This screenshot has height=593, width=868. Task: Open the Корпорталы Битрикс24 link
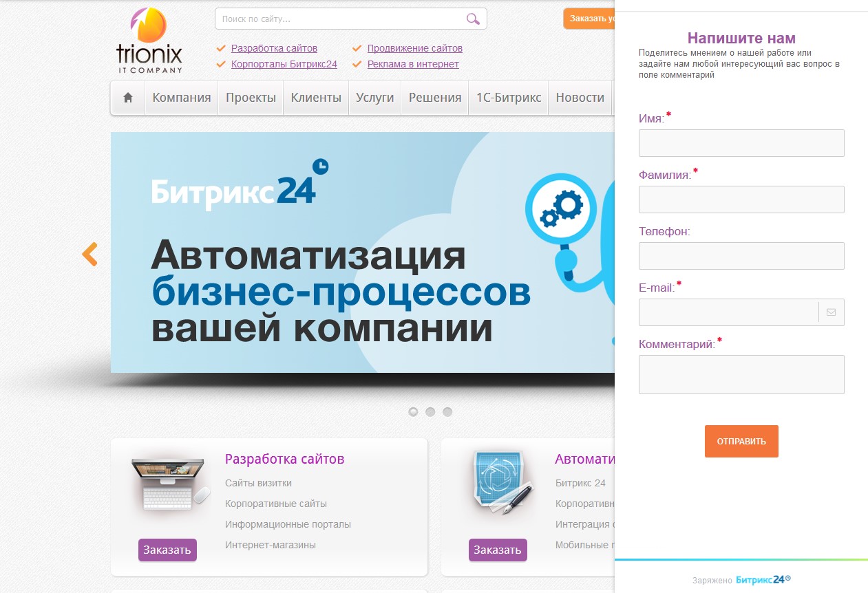284,64
